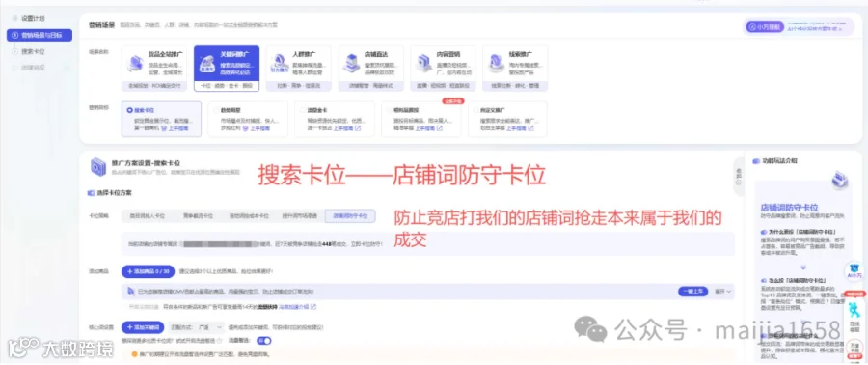Choose the 内容营销 scenario icon
The image size is (868, 365).
pos(423,63)
